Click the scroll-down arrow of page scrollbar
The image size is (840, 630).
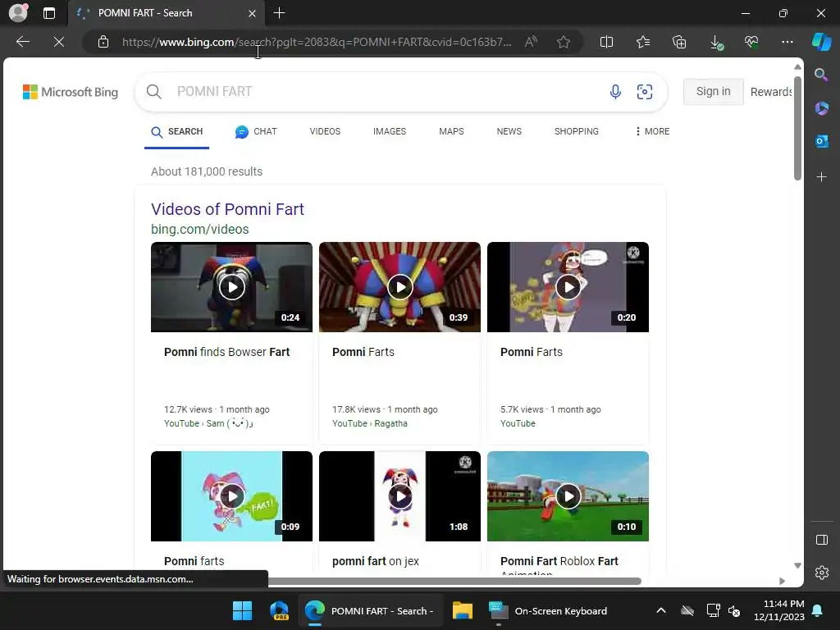[x=797, y=566]
